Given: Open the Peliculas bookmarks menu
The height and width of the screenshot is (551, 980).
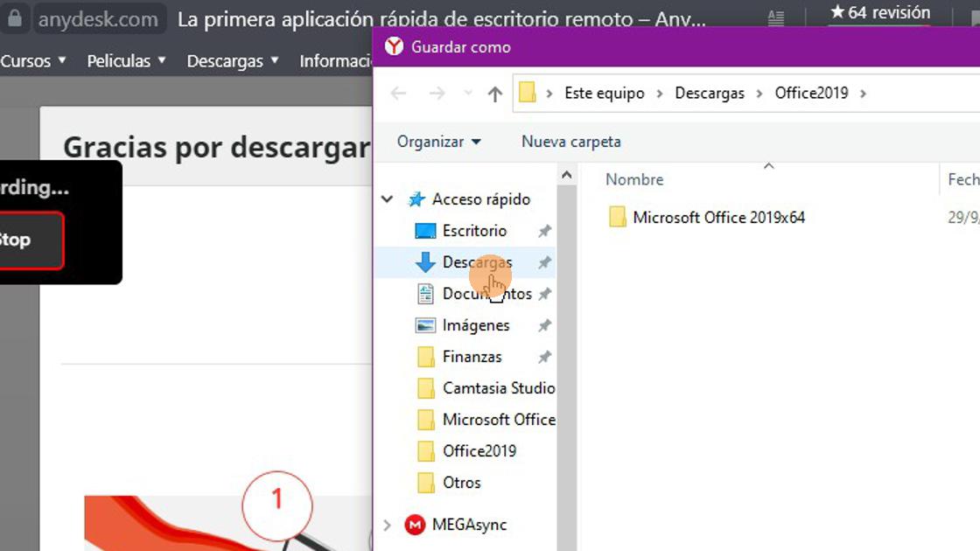Looking at the screenshot, I should (126, 60).
